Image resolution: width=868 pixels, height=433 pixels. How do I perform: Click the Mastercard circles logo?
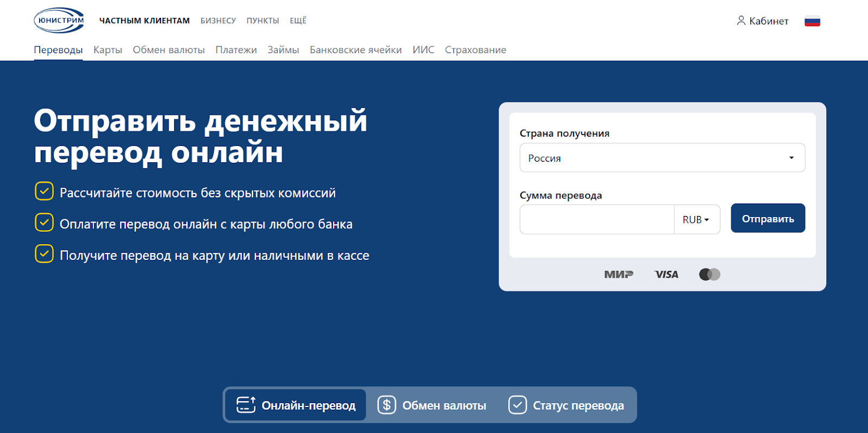(710, 275)
